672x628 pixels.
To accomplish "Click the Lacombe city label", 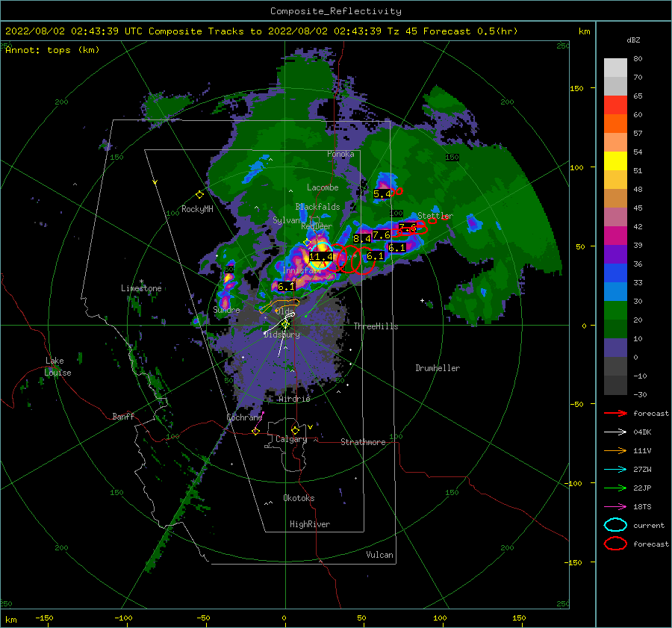I will pos(323,187).
